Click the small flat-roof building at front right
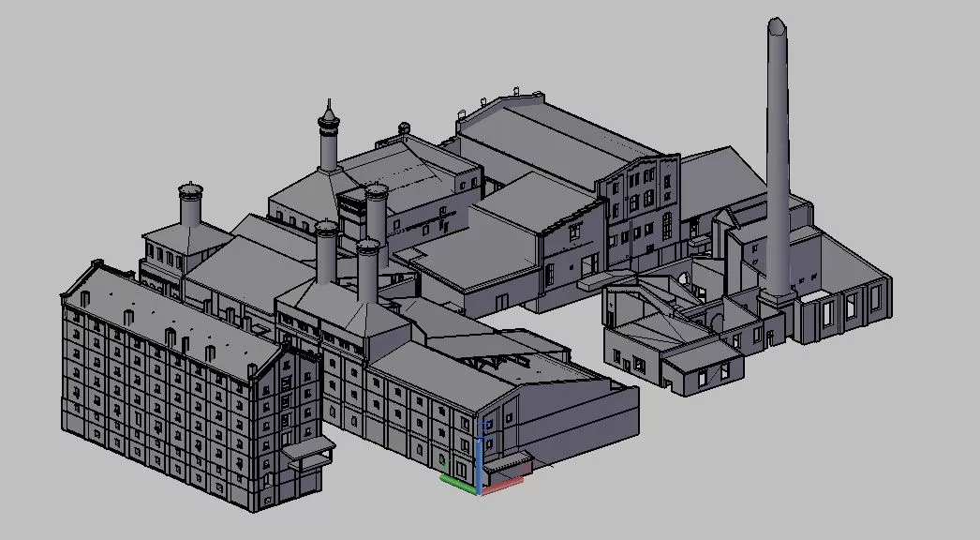Screen dimensions: 980x540 [x=703, y=364]
